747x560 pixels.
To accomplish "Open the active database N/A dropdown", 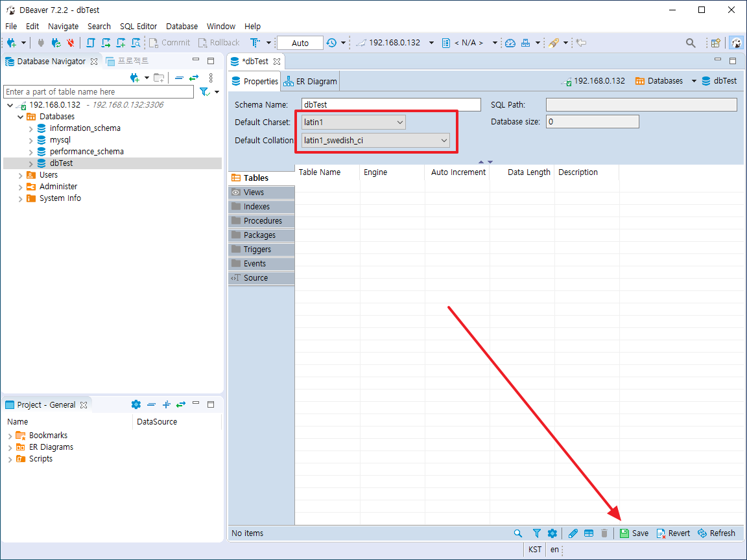I will 495,43.
